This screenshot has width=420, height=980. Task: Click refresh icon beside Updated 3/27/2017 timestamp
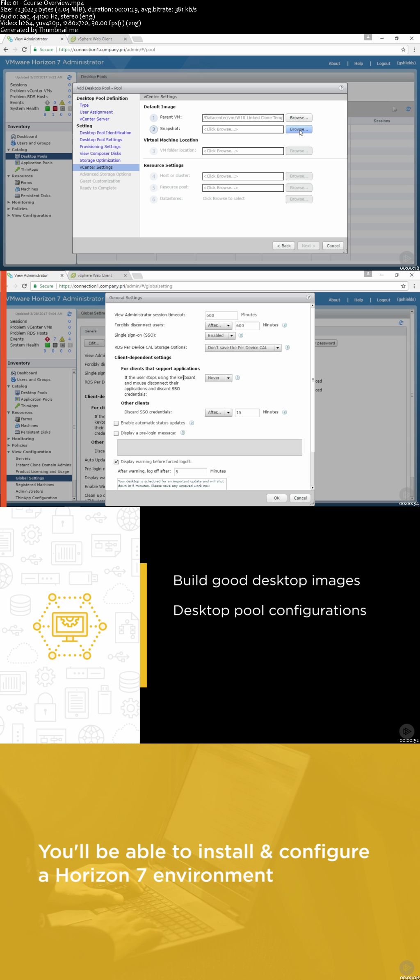[69, 77]
